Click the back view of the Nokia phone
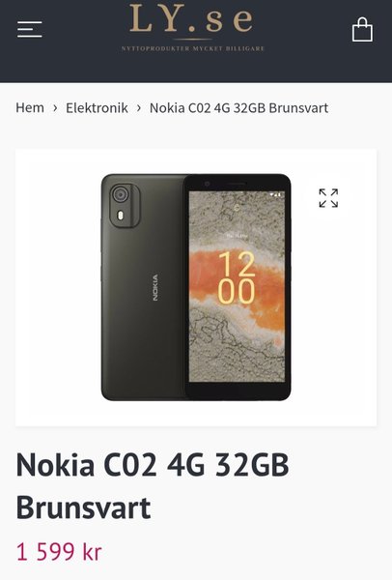Screen dimensions: 392x580 pyautogui.click(x=144, y=287)
